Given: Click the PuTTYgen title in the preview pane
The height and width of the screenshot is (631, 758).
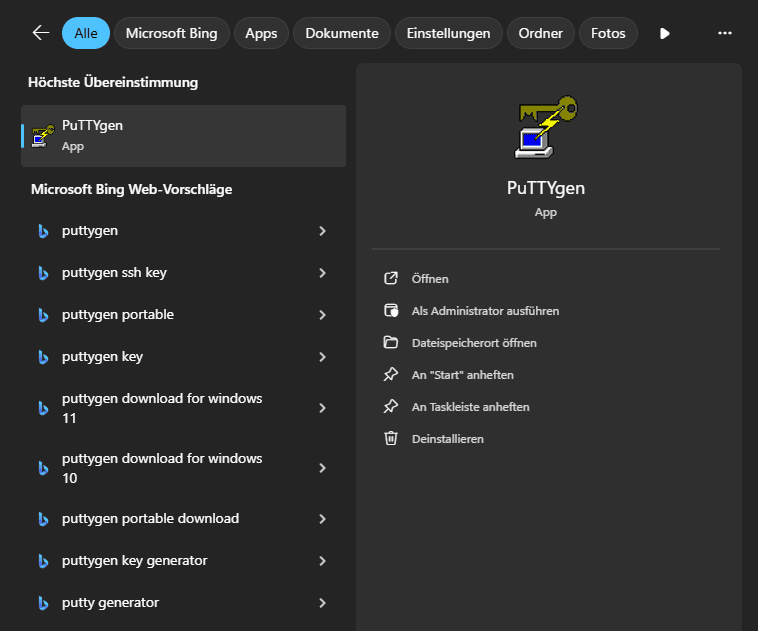Looking at the screenshot, I should pos(546,188).
